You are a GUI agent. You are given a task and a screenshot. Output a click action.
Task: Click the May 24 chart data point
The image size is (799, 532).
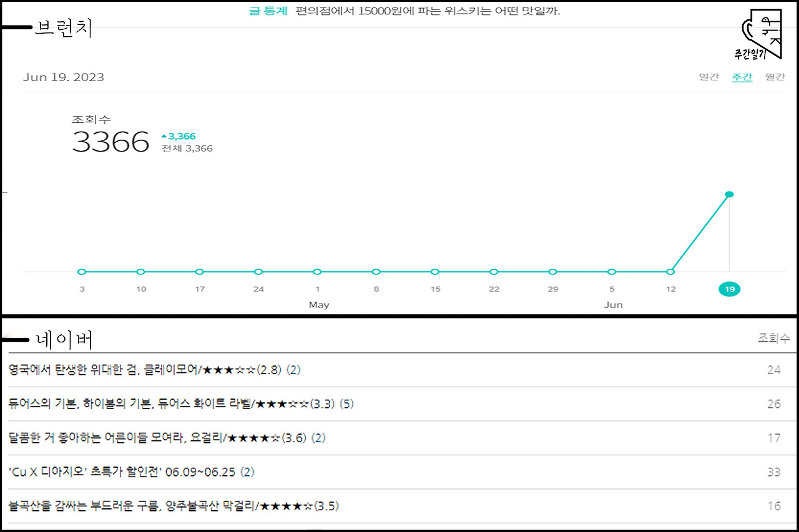(x=258, y=272)
